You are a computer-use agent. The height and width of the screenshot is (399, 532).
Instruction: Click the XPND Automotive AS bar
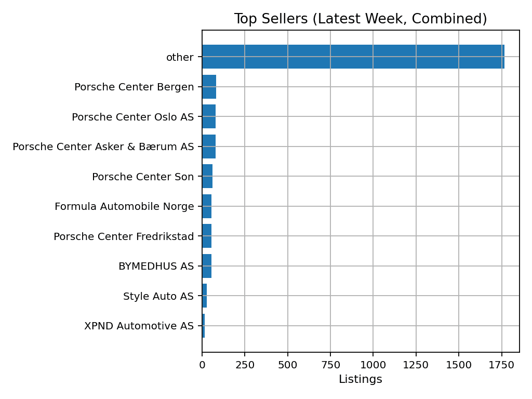pyautogui.click(x=204, y=326)
